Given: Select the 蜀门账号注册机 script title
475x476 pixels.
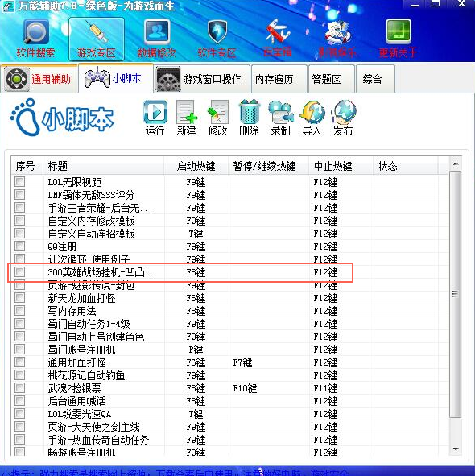Looking at the screenshot, I should click(x=81, y=350).
